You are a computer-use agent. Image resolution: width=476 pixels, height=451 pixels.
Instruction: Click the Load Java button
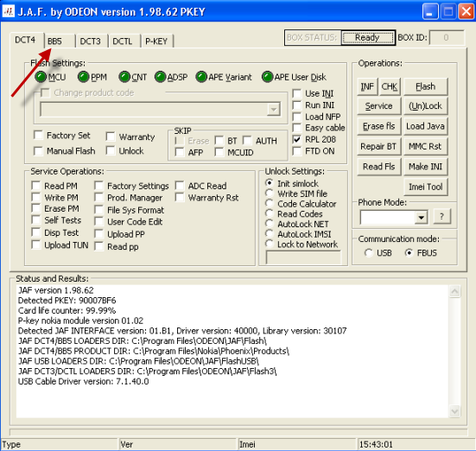point(425,126)
